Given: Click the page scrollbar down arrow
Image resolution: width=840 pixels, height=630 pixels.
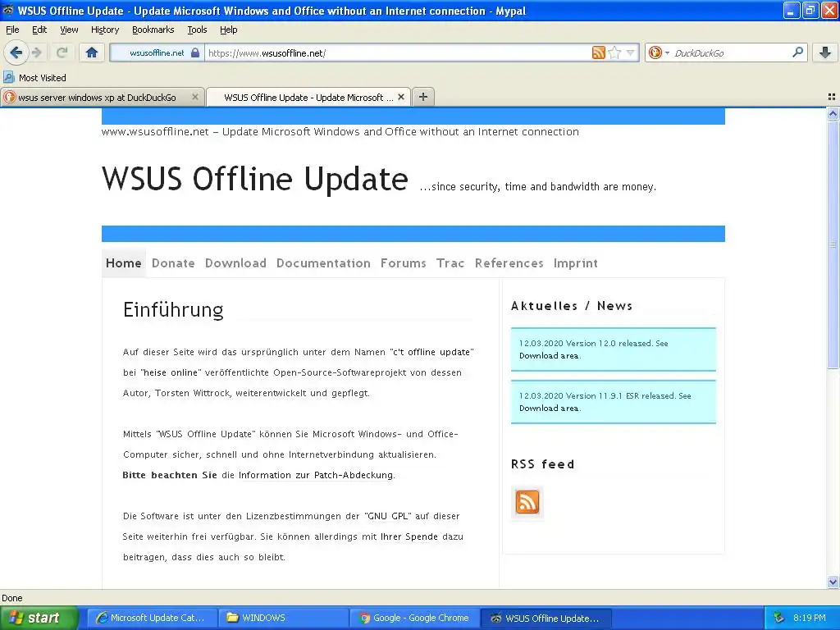Looking at the screenshot, I should click(x=833, y=582).
